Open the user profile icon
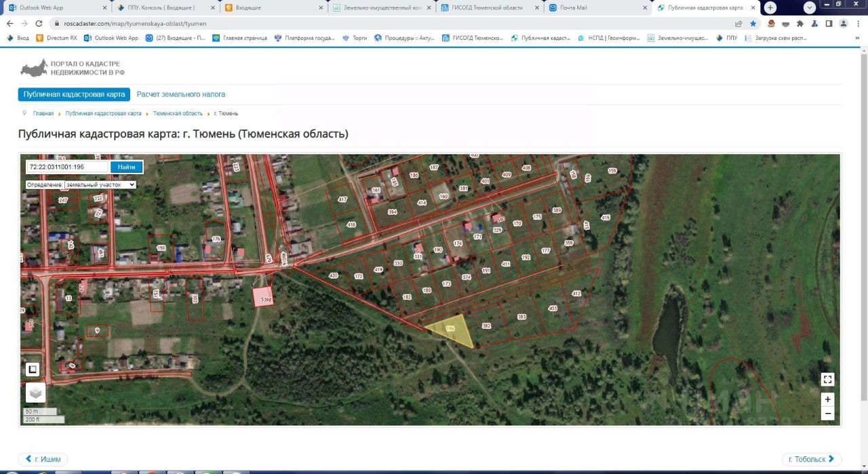 (844, 23)
